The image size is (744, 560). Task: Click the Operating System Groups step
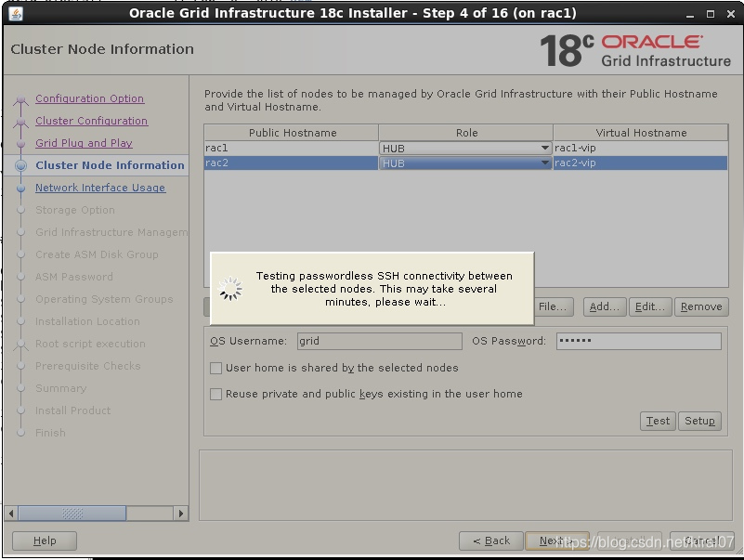(104, 299)
